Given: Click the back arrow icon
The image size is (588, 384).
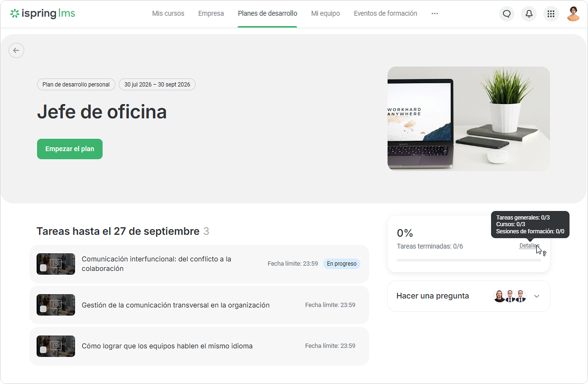Looking at the screenshot, I should pos(17,50).
